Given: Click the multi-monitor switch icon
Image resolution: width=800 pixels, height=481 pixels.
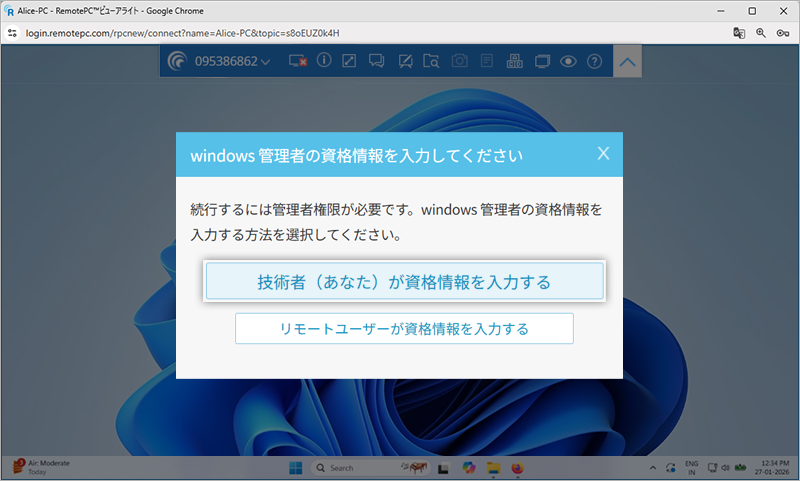Looking at the screenshot, I should (542, 62).
